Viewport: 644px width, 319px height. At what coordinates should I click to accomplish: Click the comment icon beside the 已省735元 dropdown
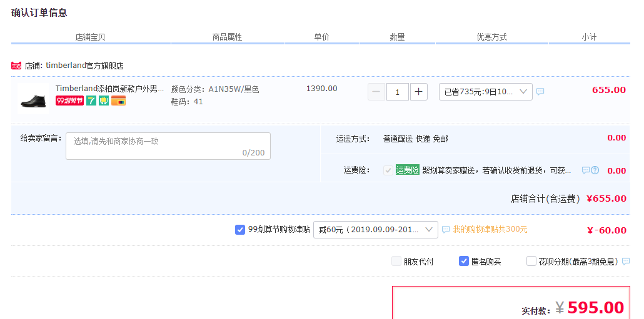point(540,91)
